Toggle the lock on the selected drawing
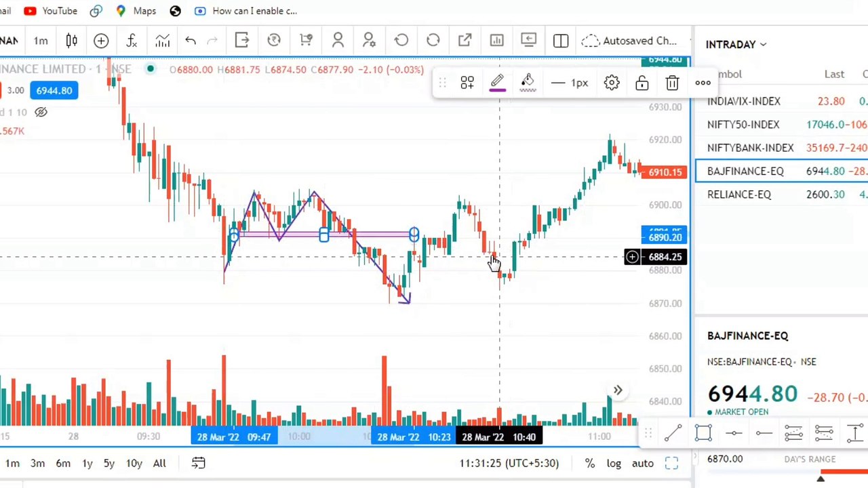This screenshot has width=868, height=488. [642, 83]
